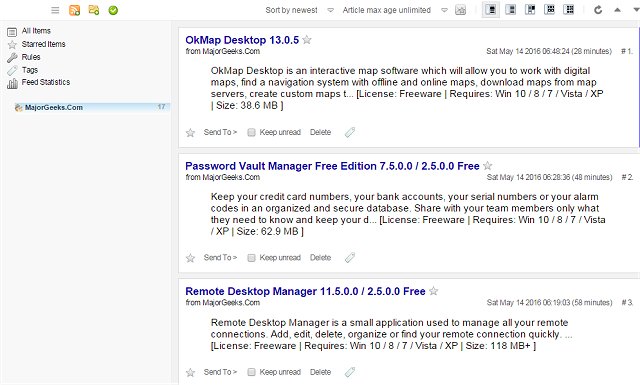
Task: Click bottom star under Remote Desktop Manager article
Action: (x=190, y=372)
